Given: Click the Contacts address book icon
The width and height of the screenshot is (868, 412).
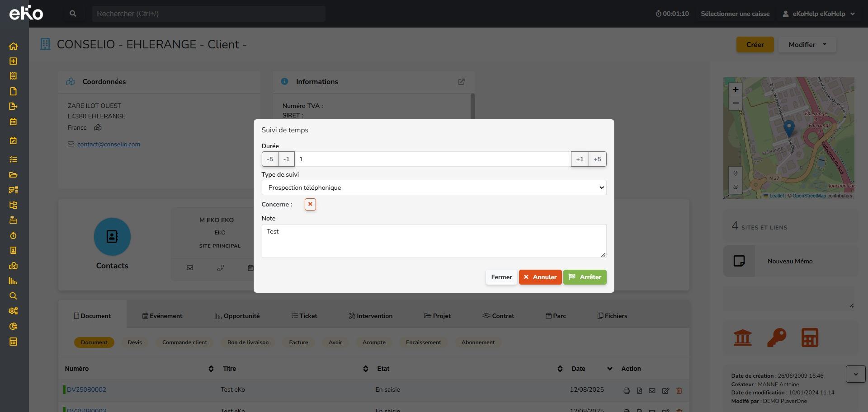Looking at the screenshot, I should (x=112, y=237).
